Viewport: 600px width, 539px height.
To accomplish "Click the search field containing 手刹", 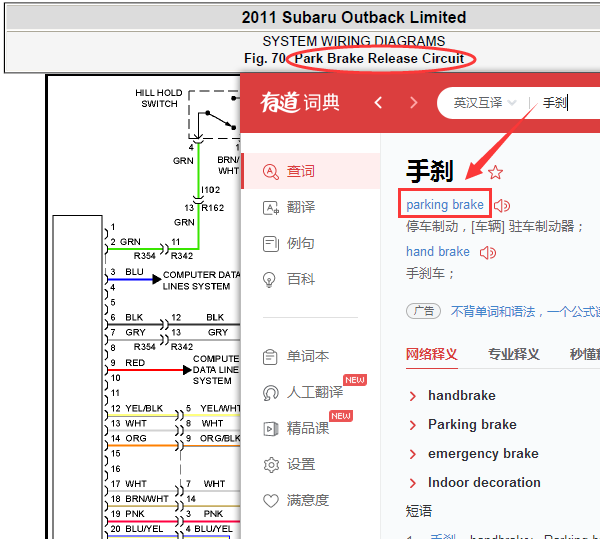I will (x=569, y=103).
